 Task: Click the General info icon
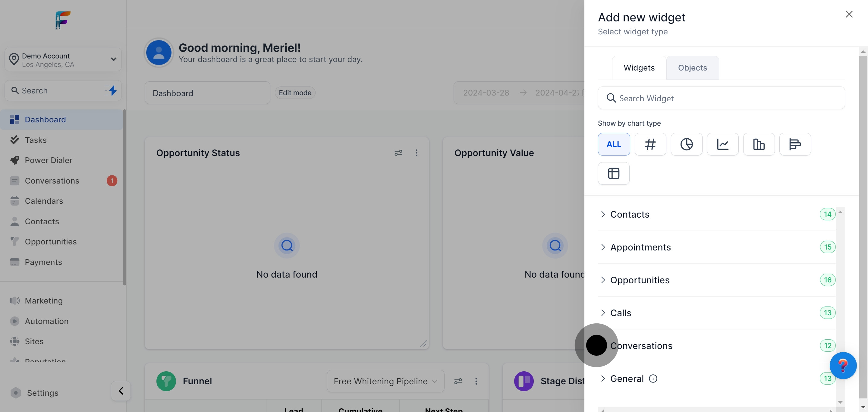[653, 379]
